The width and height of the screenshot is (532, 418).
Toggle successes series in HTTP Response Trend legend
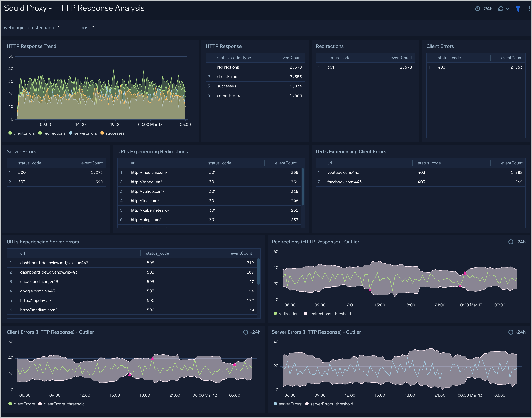[113, 133]
